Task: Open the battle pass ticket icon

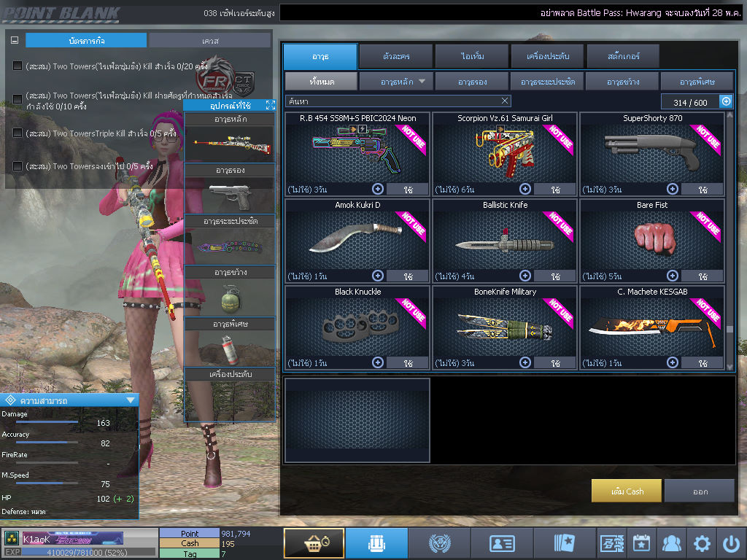Action: click(612, 543)
